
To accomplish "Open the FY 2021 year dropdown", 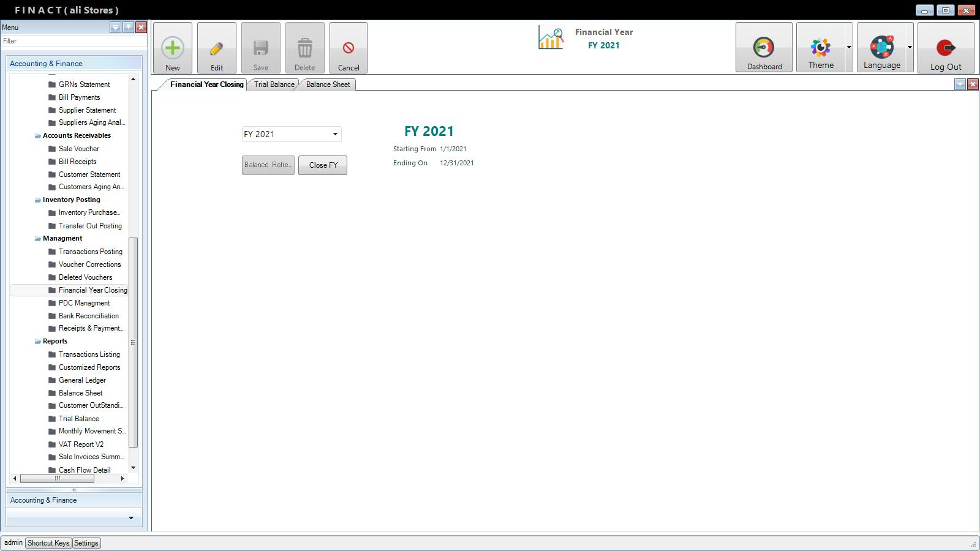I will [x=335, y=134].
